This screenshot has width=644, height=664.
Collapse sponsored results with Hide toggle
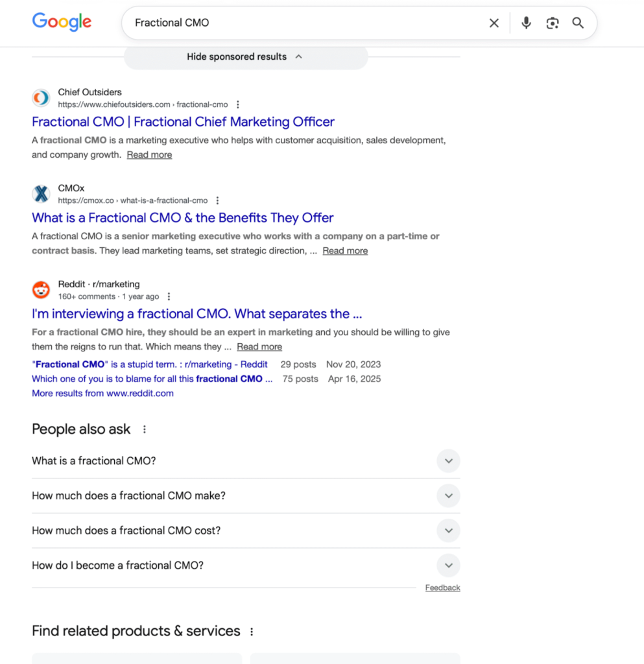click(x=245, y=57)
